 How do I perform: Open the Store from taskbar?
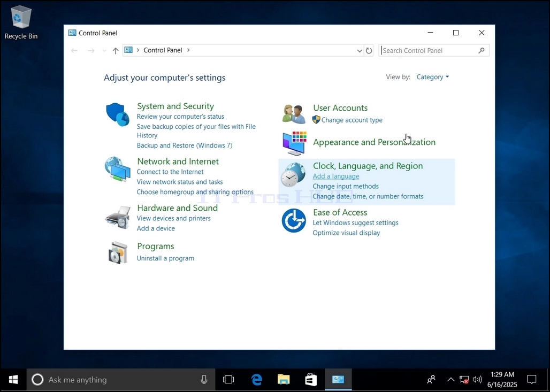coord(311,379)
